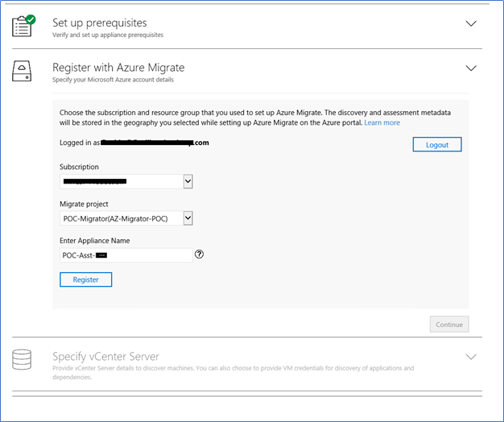Click the Subscription field label

pos(79,167)
